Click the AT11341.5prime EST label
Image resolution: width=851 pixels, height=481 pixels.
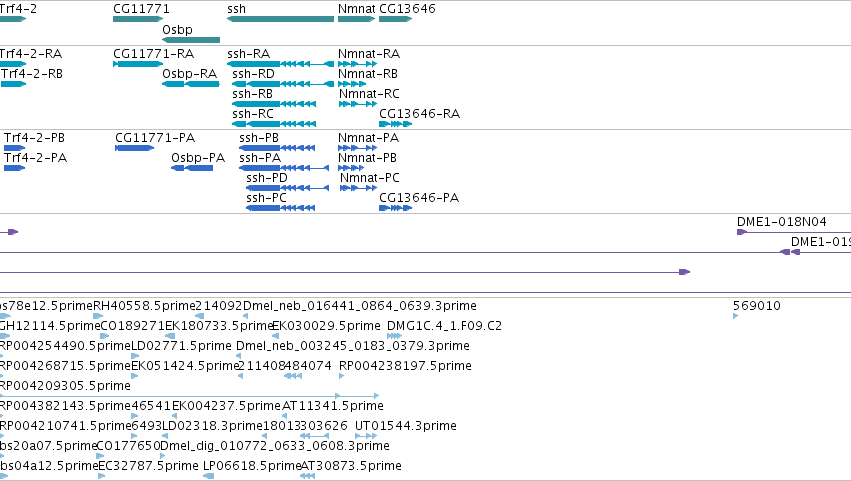pyautogui.click(x=333, y=407)
